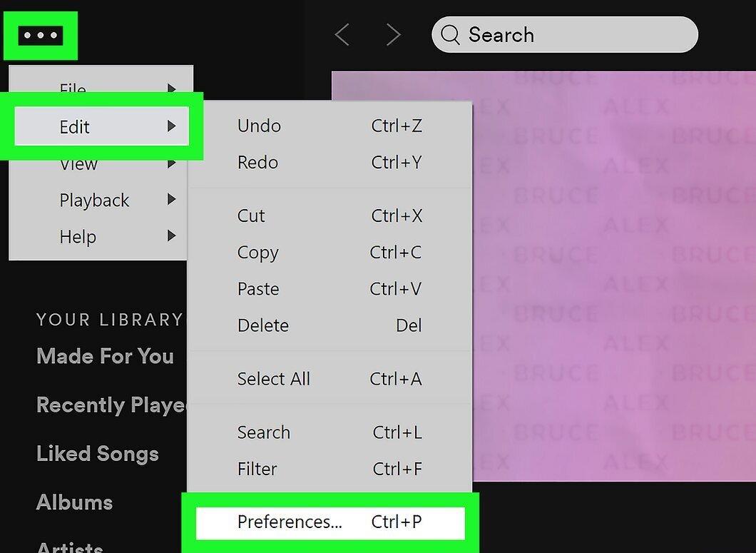Click inside the Search field
This screenshot has width=756, height=553.
pyautogui.click(x=565, y=35)
